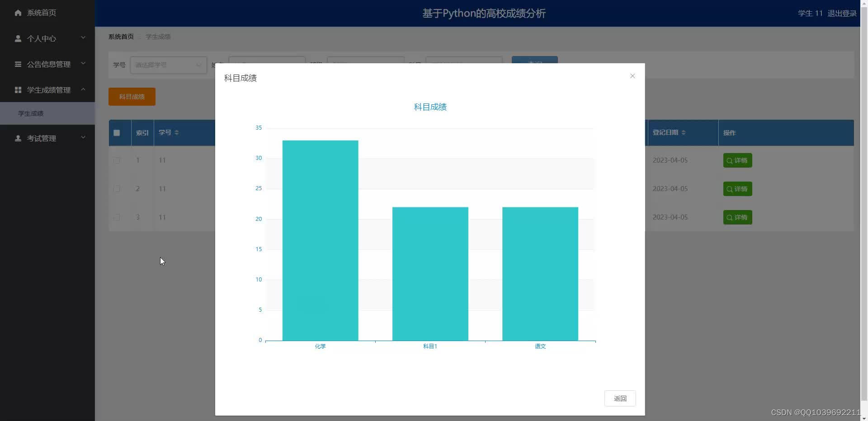Check the checkbox for row index 3
The height and width of the screenshot is (421, 868).
(x=117, y=217)
